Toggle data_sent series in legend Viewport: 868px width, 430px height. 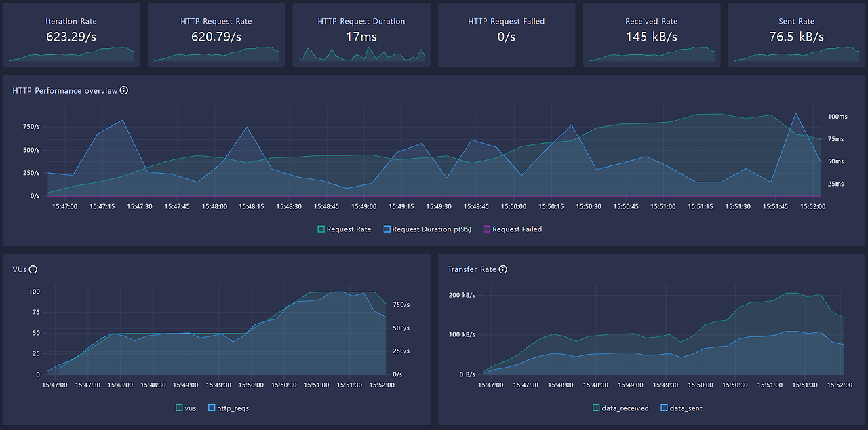(x=682, y=408)
